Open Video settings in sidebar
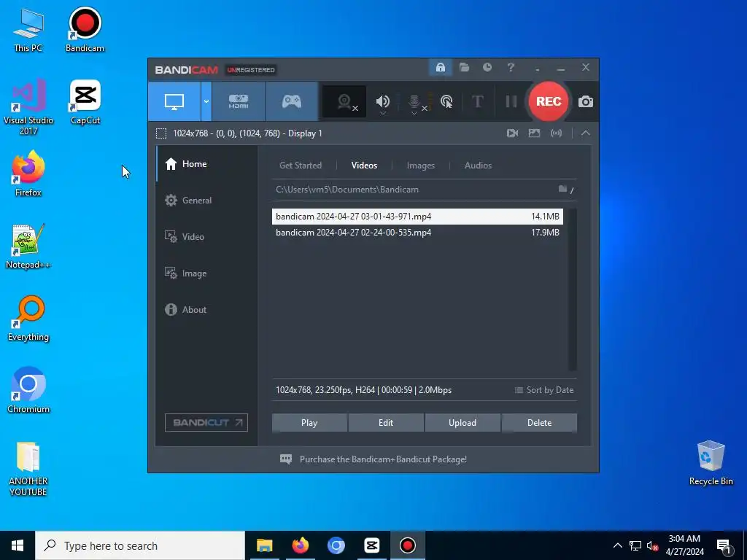Image resolution: width=747 pixels, height=560 pixels. click(206, 237)
